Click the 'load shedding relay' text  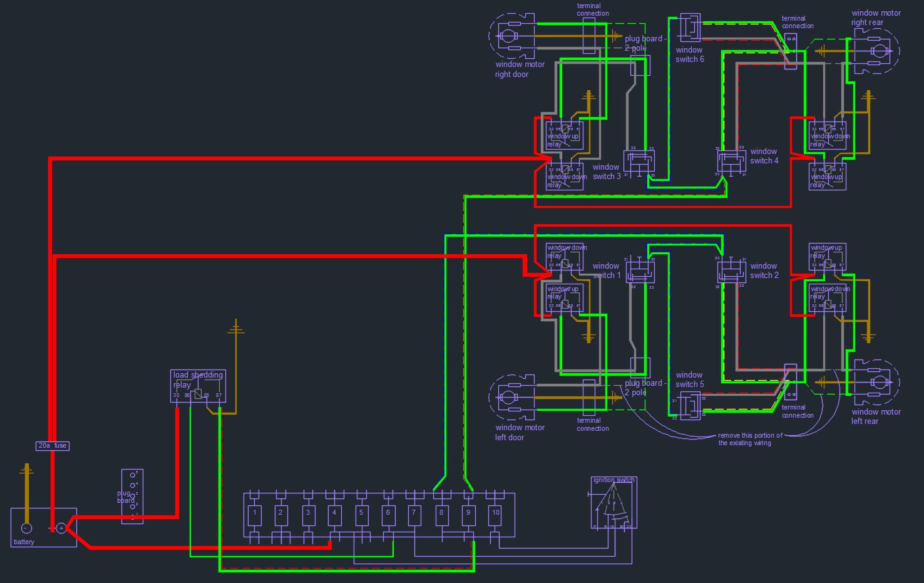[x=198, y=379]
